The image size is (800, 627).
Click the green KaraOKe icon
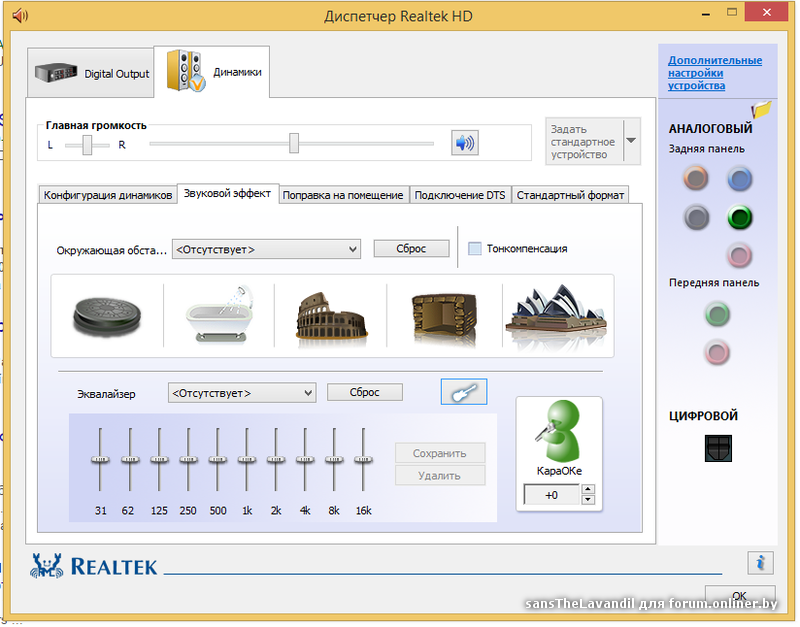click(560, 432)
